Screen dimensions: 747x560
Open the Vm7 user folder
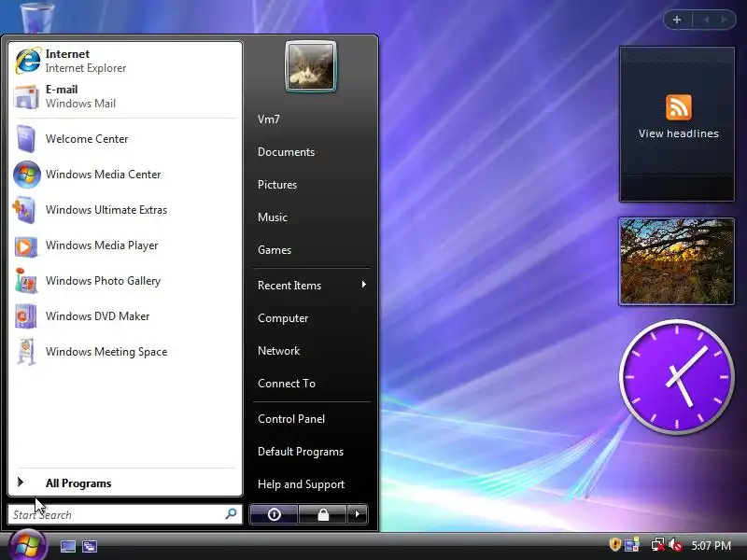pos(269,119)
